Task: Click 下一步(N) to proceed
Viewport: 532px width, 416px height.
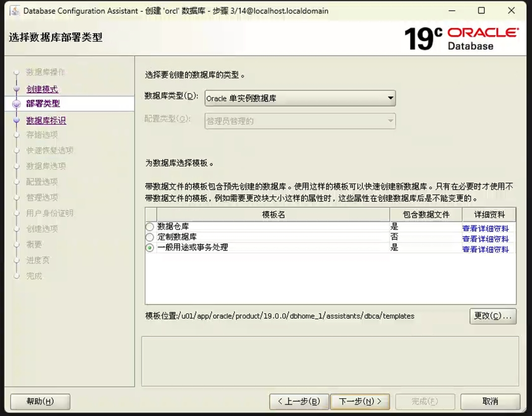Action: point(360,401)
